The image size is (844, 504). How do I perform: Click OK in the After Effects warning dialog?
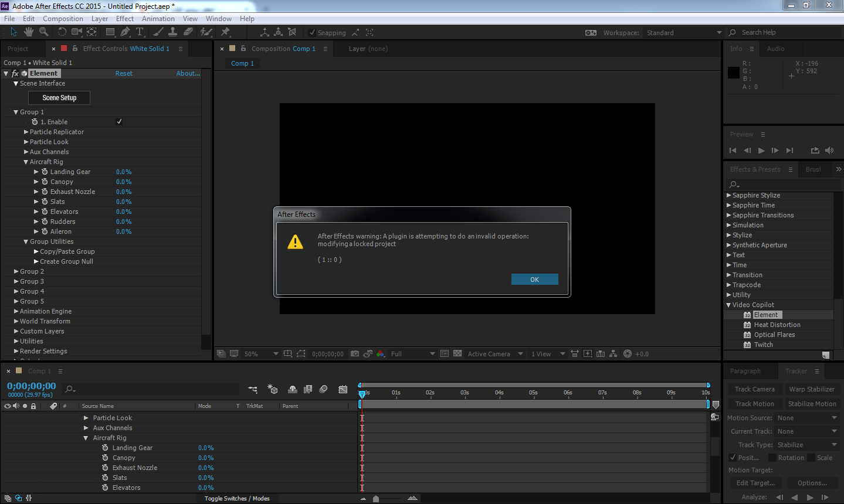(534, 280)
